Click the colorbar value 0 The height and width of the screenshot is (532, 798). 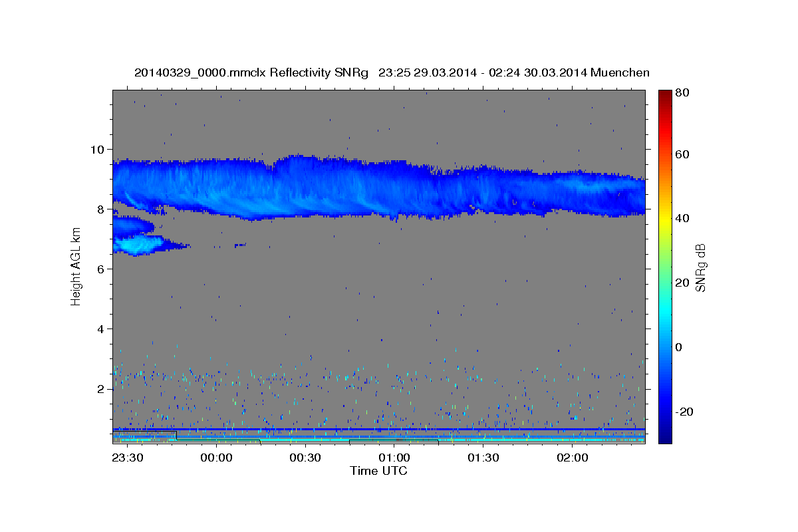(x=680, y=347)
